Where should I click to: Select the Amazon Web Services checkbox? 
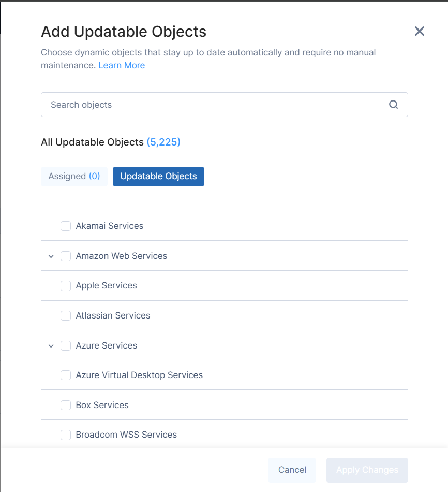[x=66, y=256]
